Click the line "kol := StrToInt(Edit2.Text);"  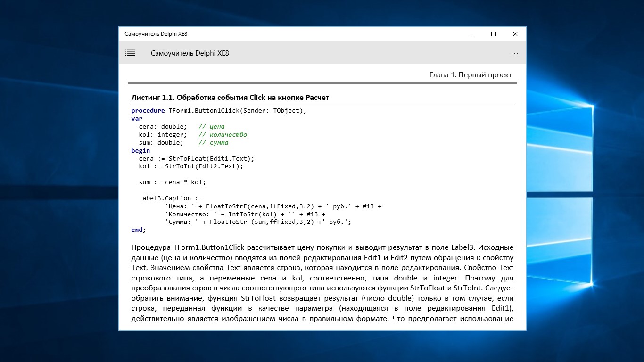pyautogui.click(x=191, y=166)
